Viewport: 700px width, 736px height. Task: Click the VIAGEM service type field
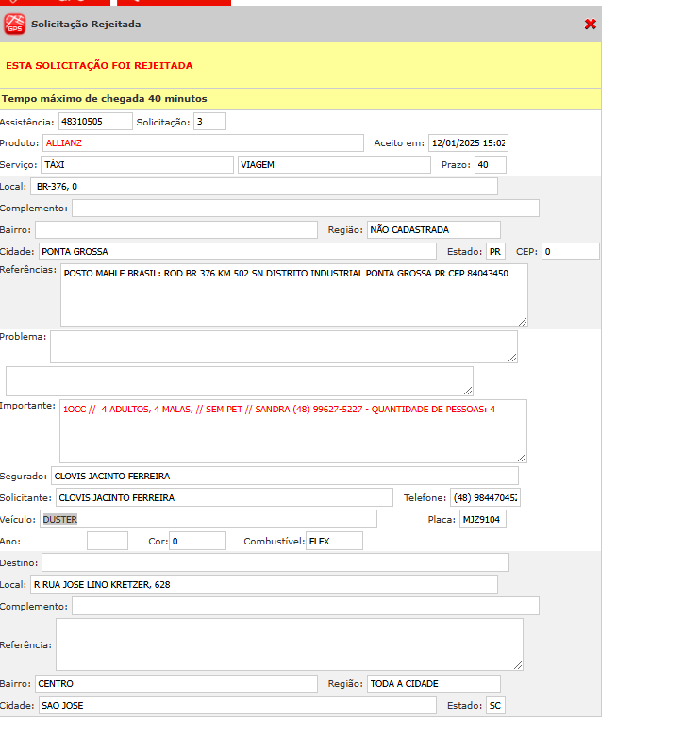pyautogui.click(x=334, y=165)
